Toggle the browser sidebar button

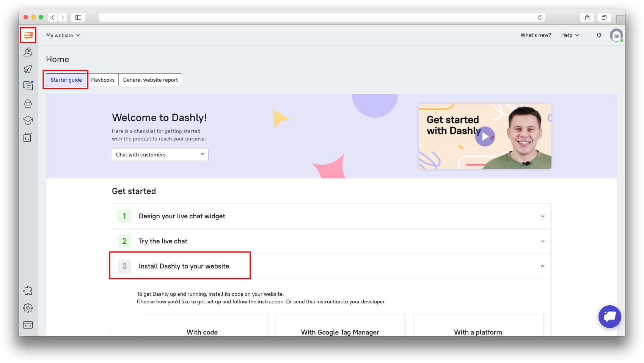pos(78,17)
